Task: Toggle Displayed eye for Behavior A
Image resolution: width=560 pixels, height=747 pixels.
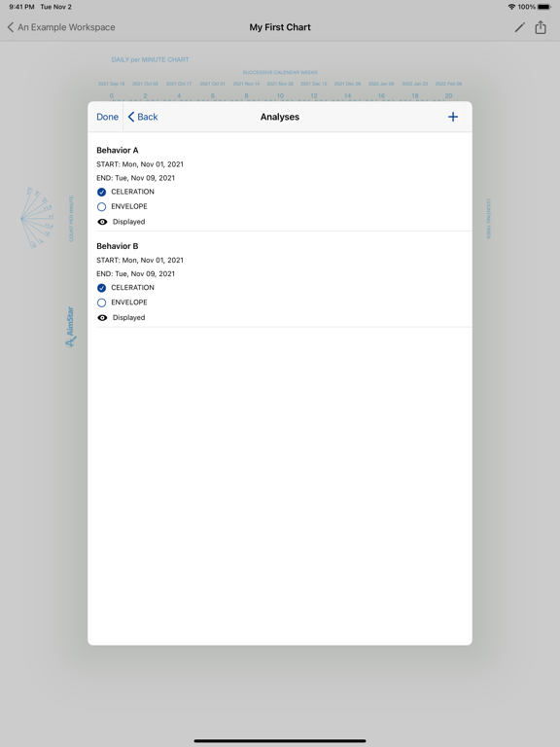Action: (102, 222)
